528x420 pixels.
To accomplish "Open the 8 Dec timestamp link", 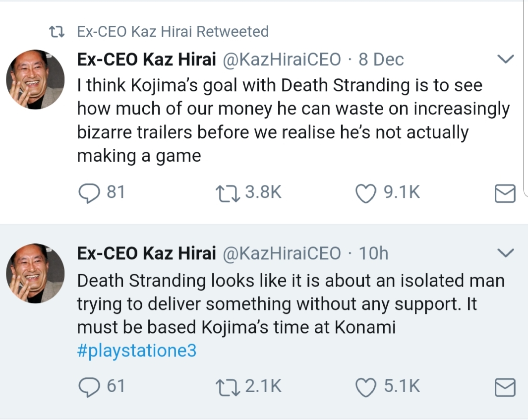I will click(x=381, y=60).
